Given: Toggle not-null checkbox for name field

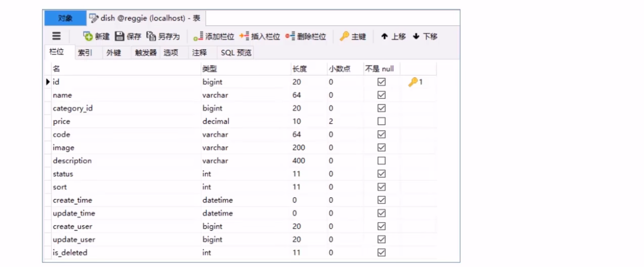Looking at the screenshot, I should click(x=381, y=95).
